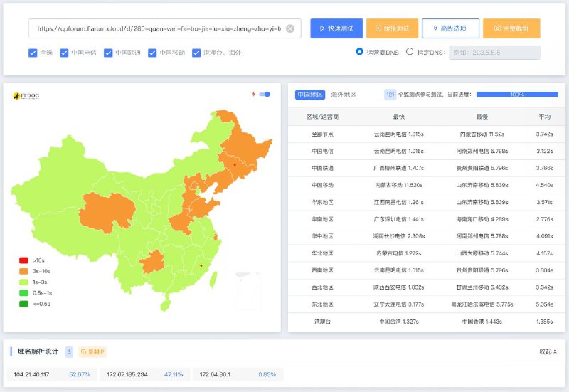Image resolution: width=569 pixels, height=392 pixels.
Task: Click the 中国移动 row in the table
Action: (x=427, y=185)
